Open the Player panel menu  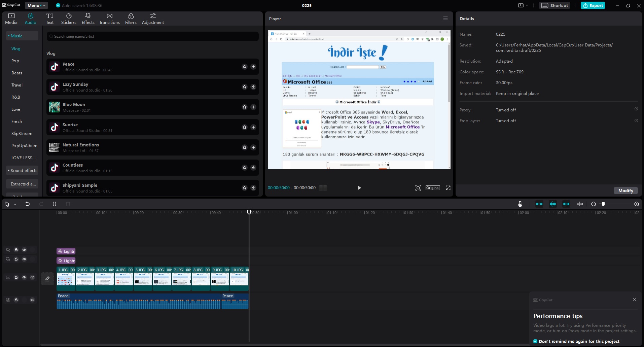coord(445,19)
